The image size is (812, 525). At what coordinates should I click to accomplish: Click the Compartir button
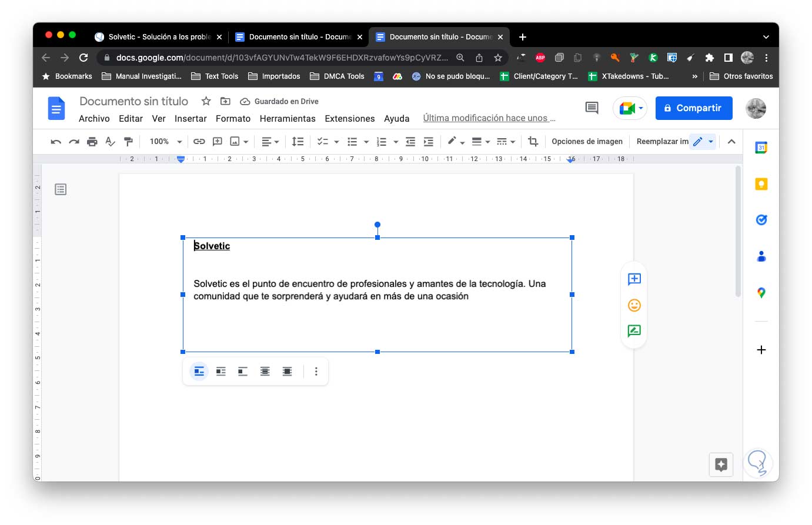[694, 108]
